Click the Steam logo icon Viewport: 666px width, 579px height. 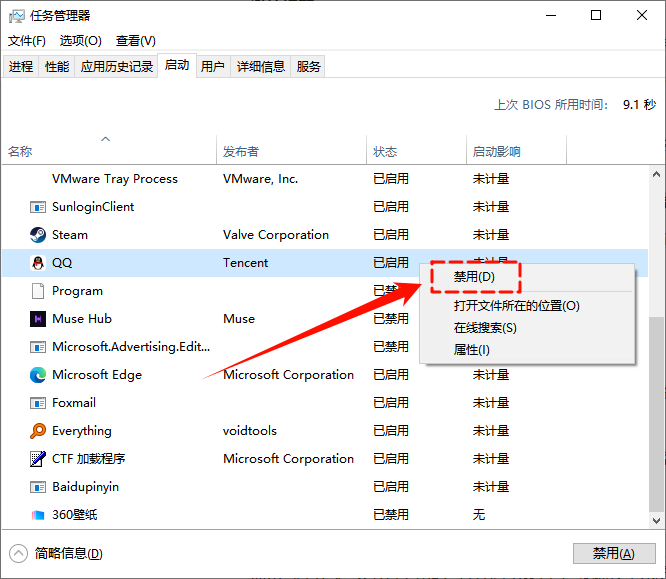tap(38, 235)
